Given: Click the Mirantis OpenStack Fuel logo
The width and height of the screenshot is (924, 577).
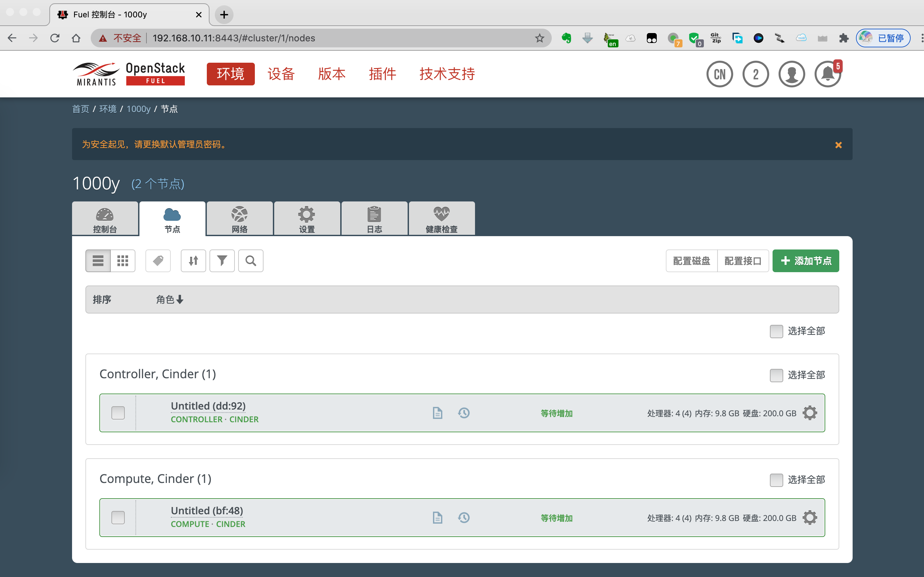Looking at the screenshot, I should coord(129,74).
